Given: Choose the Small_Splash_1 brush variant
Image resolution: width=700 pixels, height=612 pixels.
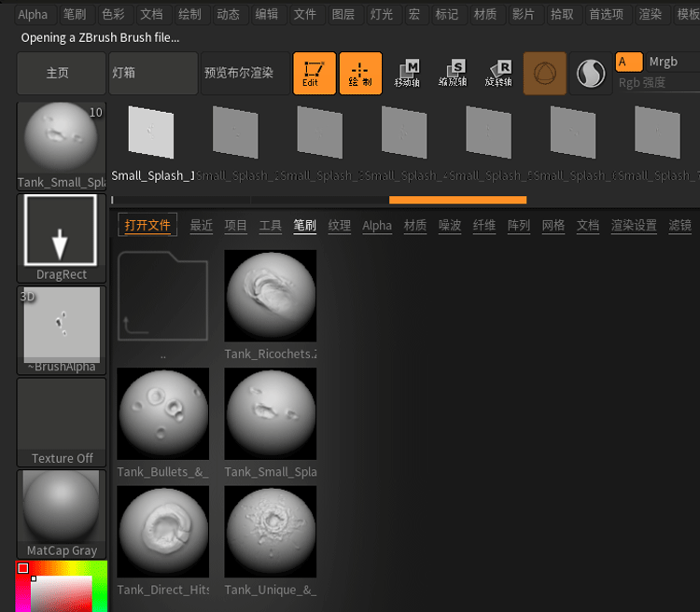Looking at the screenshot, I should coord(151,144).
